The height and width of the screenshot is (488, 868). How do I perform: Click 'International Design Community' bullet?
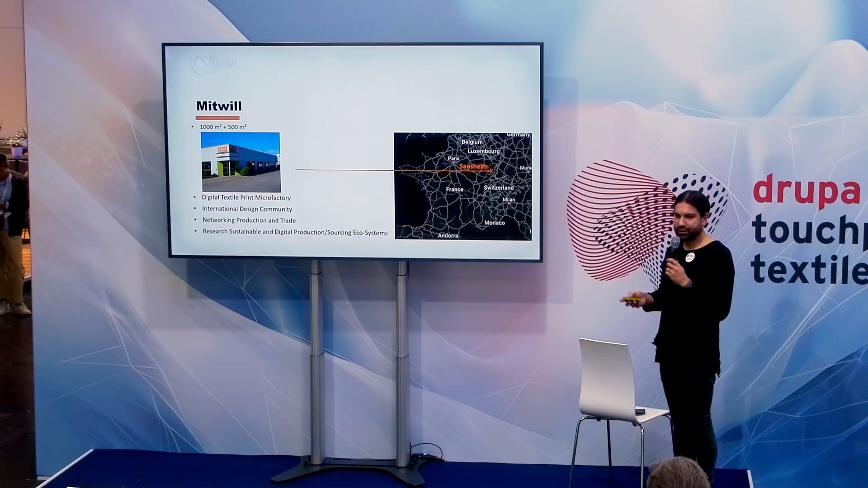point(247,209)
